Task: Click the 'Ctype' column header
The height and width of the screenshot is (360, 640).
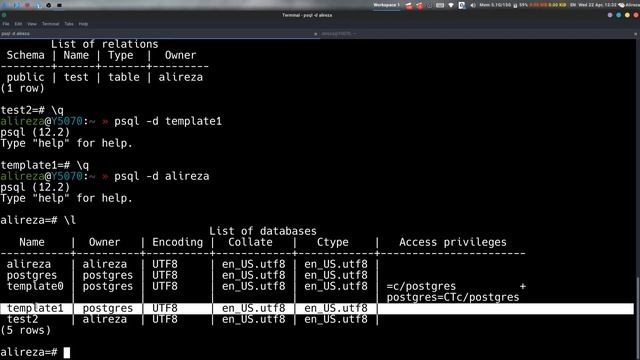Action: [333, 242]
